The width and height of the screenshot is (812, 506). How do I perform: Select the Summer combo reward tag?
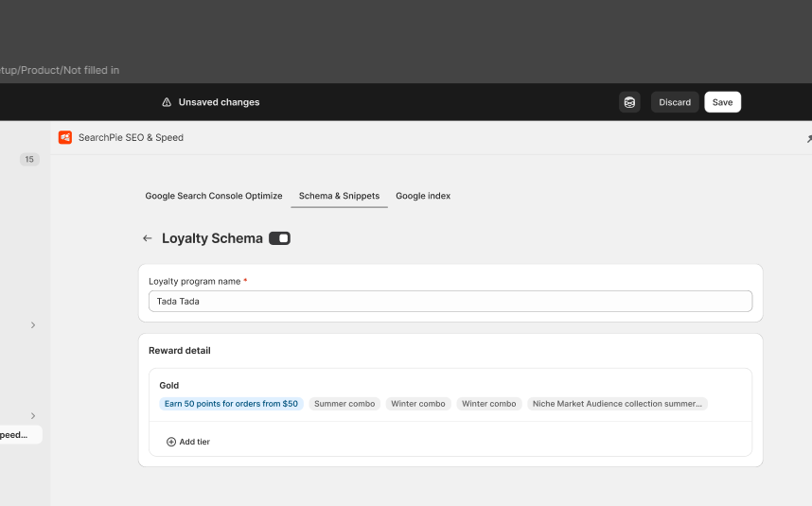click(344, 404)
